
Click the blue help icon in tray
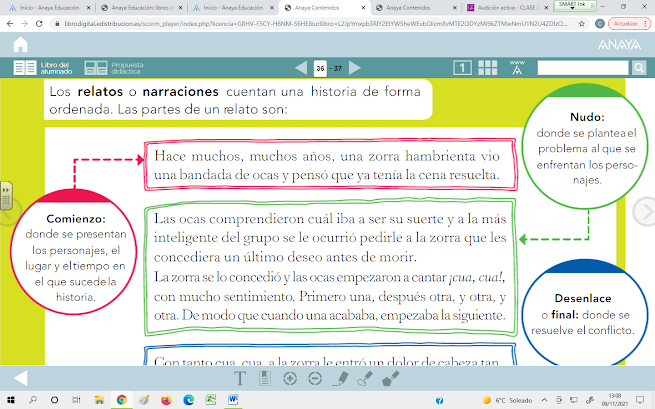point(439,400)
